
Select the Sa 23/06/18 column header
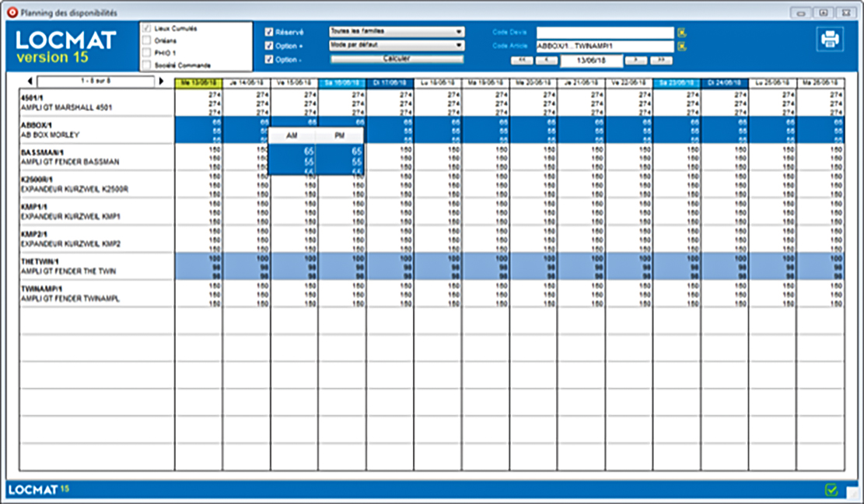pyautogui.click(x=677, y=83)
